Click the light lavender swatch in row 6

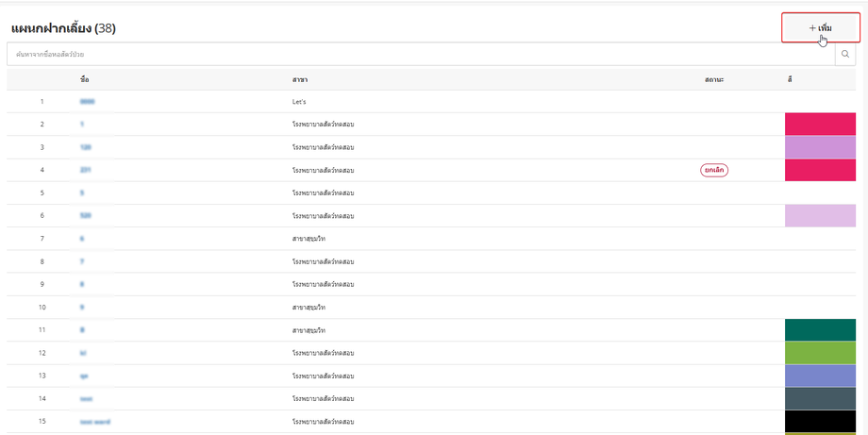(820, 216)
